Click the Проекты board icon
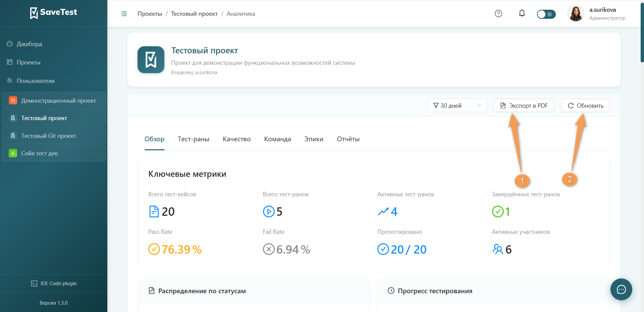 click(10, 62)
